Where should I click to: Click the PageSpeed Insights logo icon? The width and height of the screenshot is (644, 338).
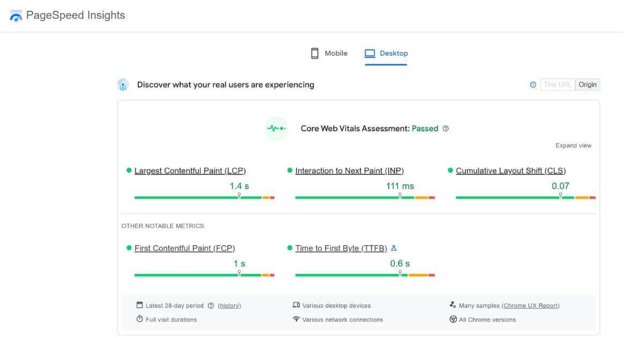click(x=16, y=15)
